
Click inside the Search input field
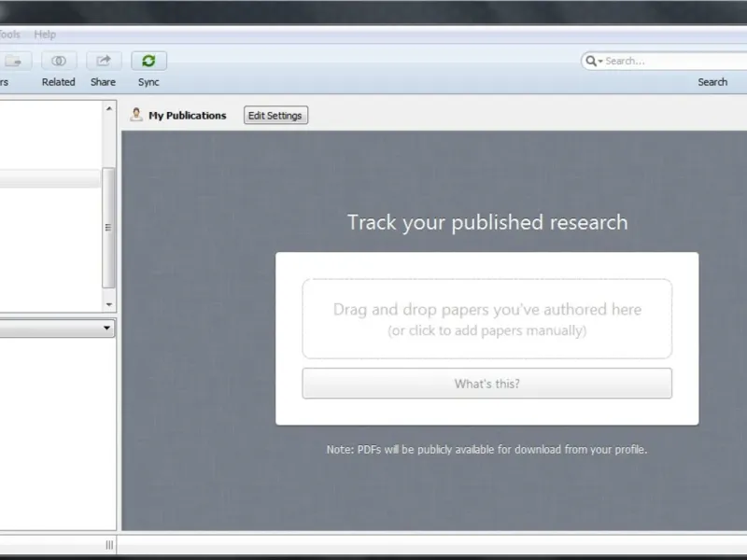pyautogui.click(x=674, y=61)
